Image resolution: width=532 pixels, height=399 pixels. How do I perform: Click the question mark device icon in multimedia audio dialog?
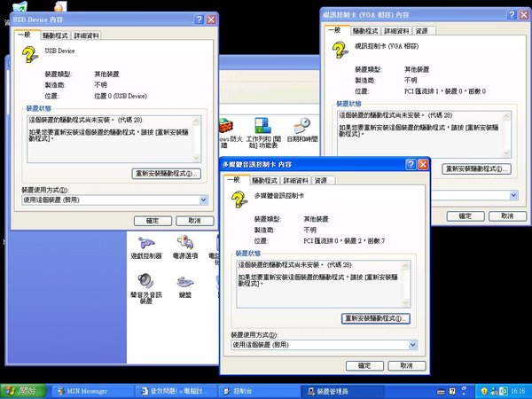(239, 199)
